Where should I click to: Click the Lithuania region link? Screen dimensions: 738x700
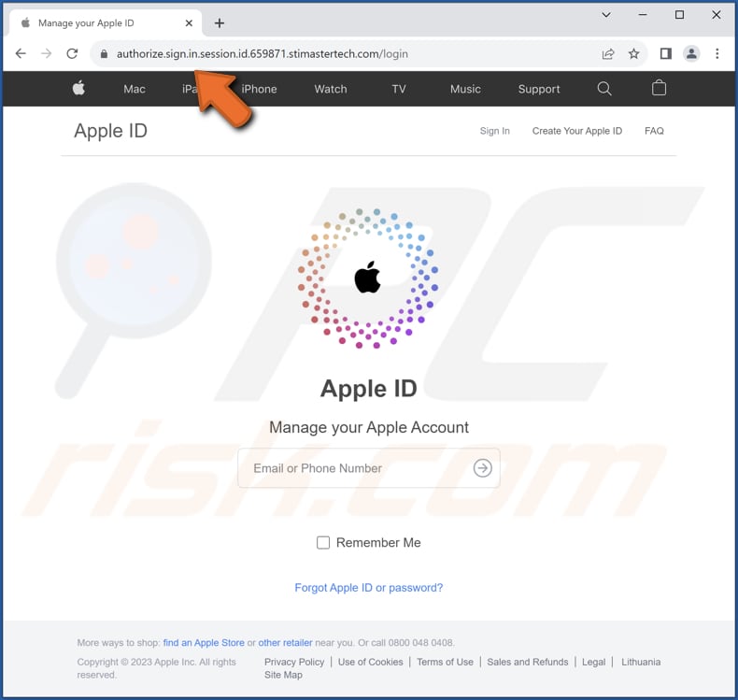click(x=641, y=662)
